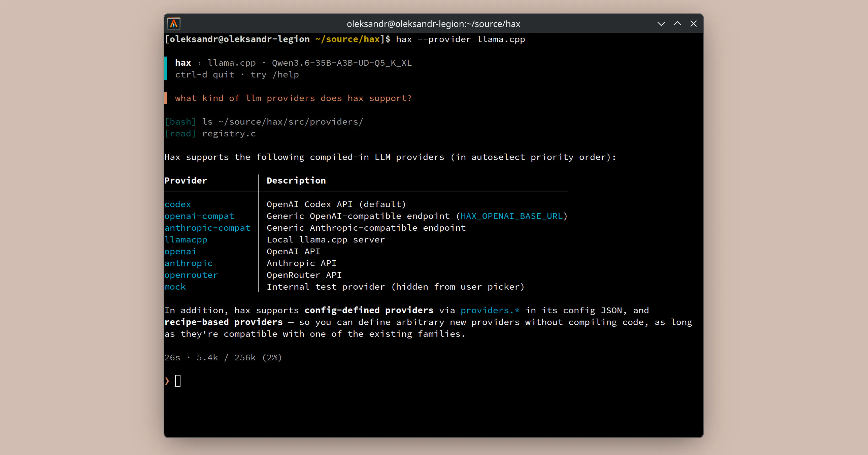Click 'Generic Anthropic-compatible endpoint' description
This screenshot has height=455, width=868.
pyautogui.click(x=366, y=228)
